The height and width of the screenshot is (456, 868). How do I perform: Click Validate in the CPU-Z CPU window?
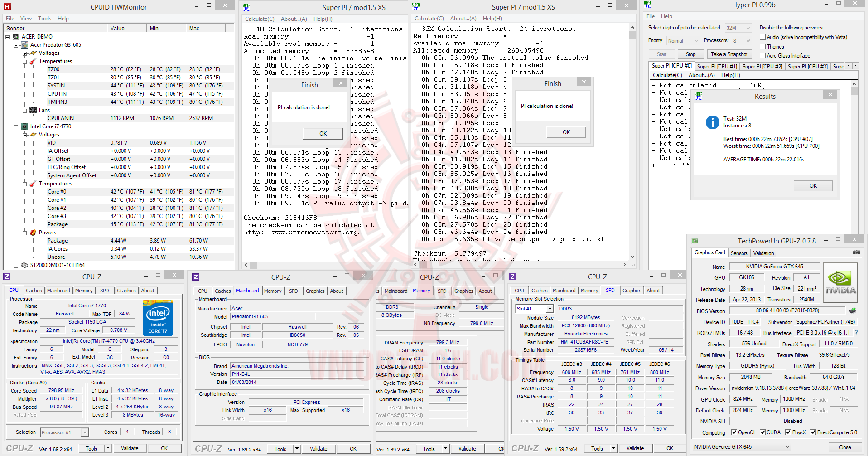[x=130, y=448]
